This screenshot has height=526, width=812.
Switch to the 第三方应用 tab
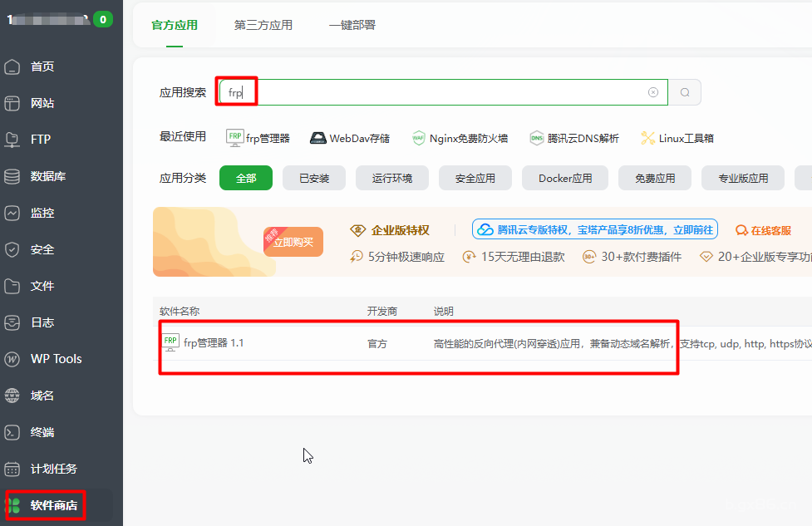(262, 25)
